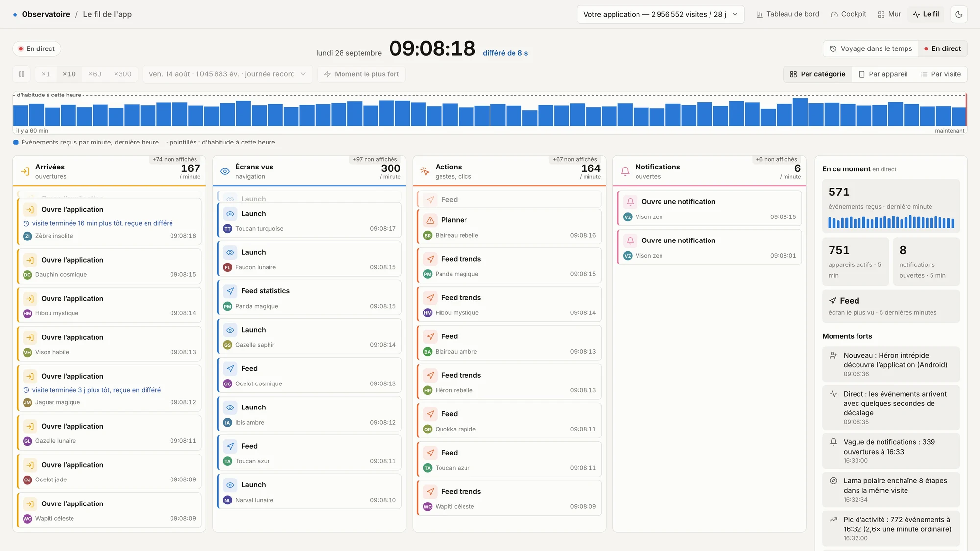The height and width of the screenshot is (551, 980).
Task: Open 'visite terminée 16 min plus tôt' link
Action: pos(102,223)
